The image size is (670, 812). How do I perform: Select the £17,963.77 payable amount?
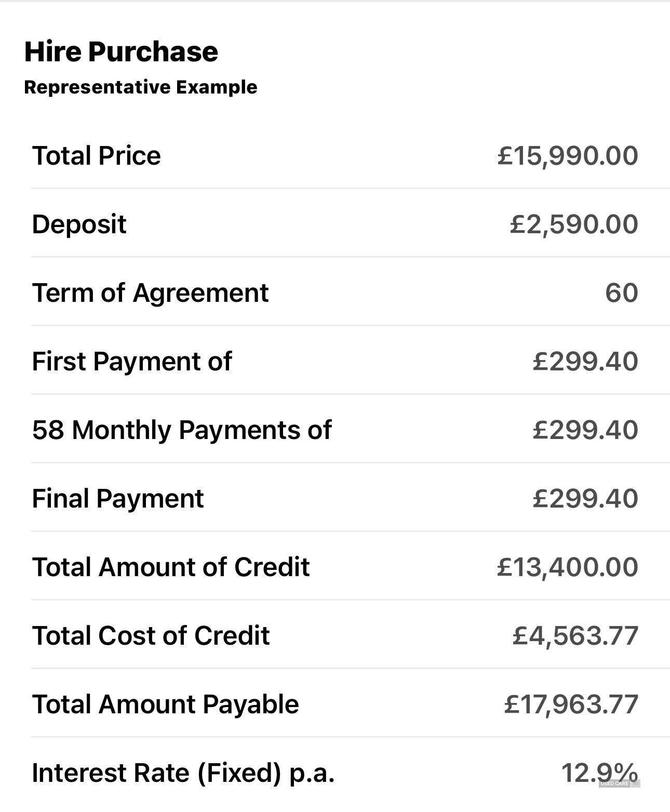[x=571, y=704]
